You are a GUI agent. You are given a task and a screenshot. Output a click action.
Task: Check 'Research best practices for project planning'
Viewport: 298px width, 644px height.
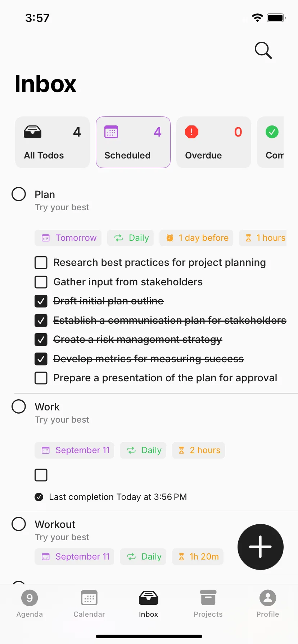(41, 263)
